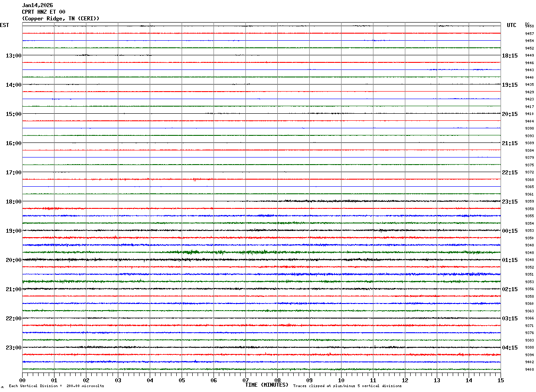
Task: Click minute tick label "01" on time axis
Action: (x=54, y=380)
